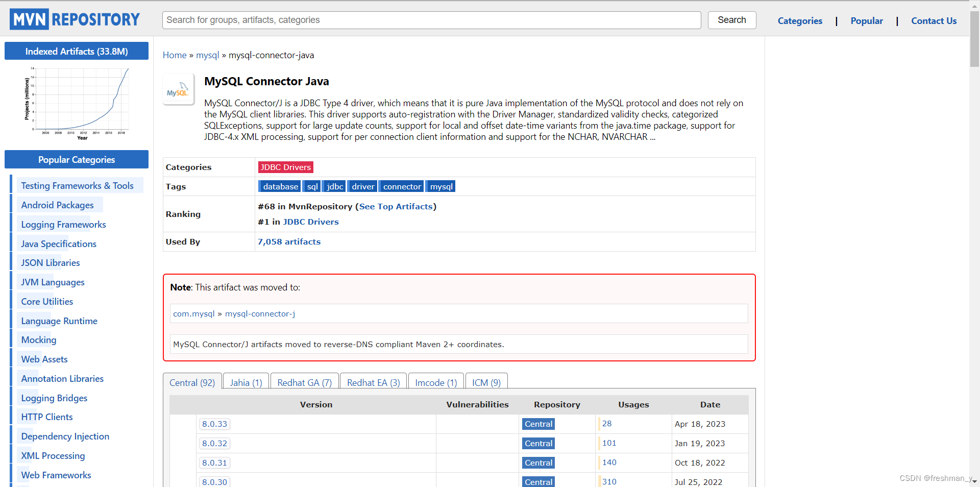Open Web Assets category
This screenshot has width=980, height=487.
click(44, 359)
